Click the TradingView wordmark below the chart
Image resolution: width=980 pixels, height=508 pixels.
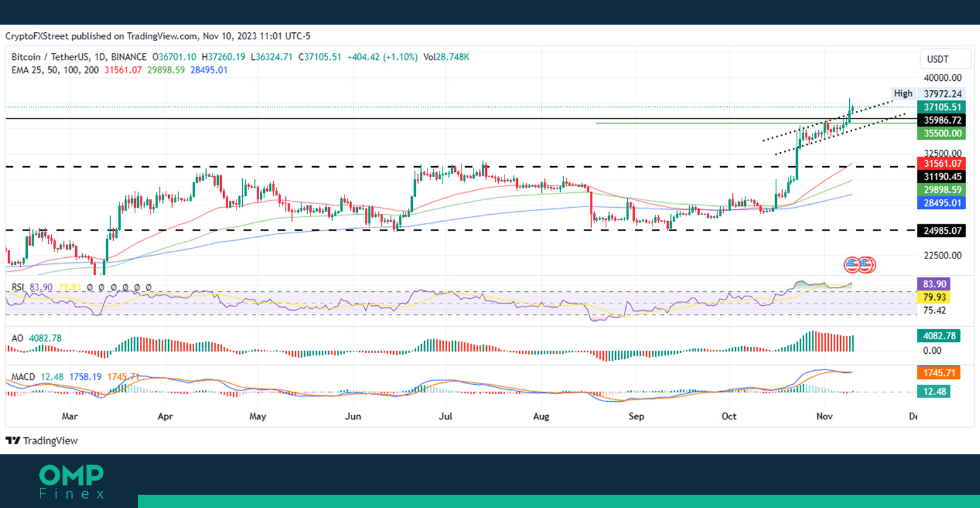tap(51, 440)
